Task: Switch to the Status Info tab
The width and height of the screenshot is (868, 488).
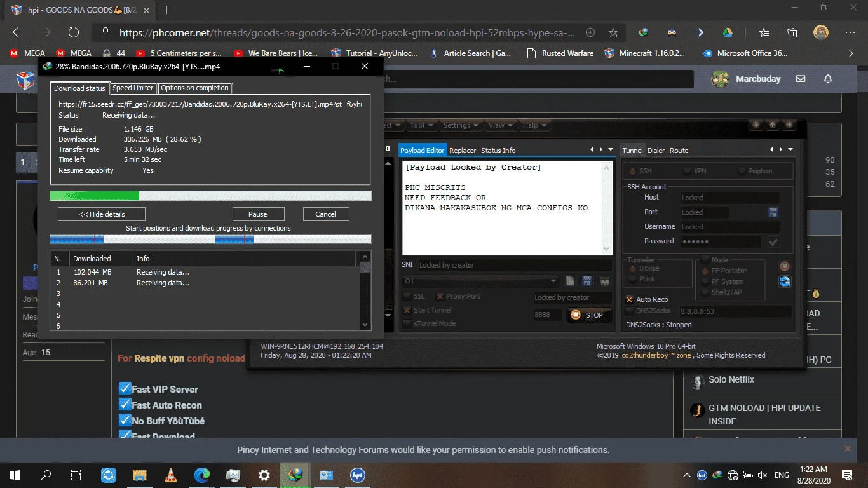Action: pos(498,151)
